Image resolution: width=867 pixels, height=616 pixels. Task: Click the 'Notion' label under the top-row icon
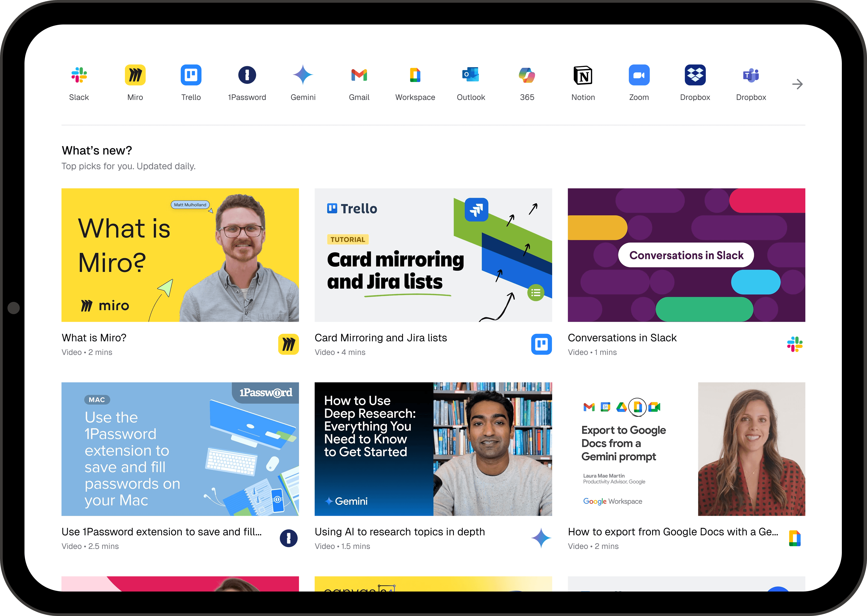tap(583, 97)
